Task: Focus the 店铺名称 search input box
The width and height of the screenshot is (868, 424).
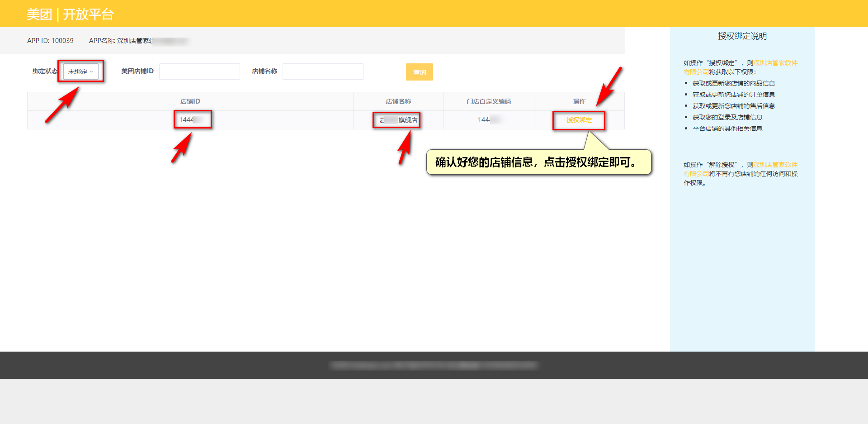Action: (323, 71)
